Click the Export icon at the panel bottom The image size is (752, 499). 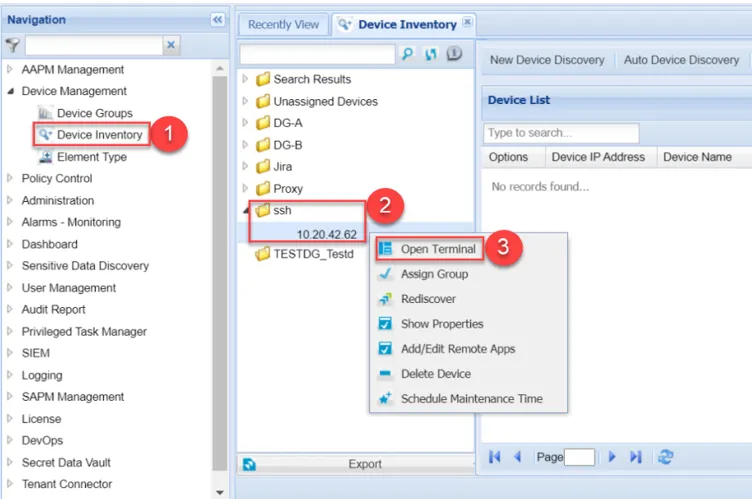pos(249,464)
